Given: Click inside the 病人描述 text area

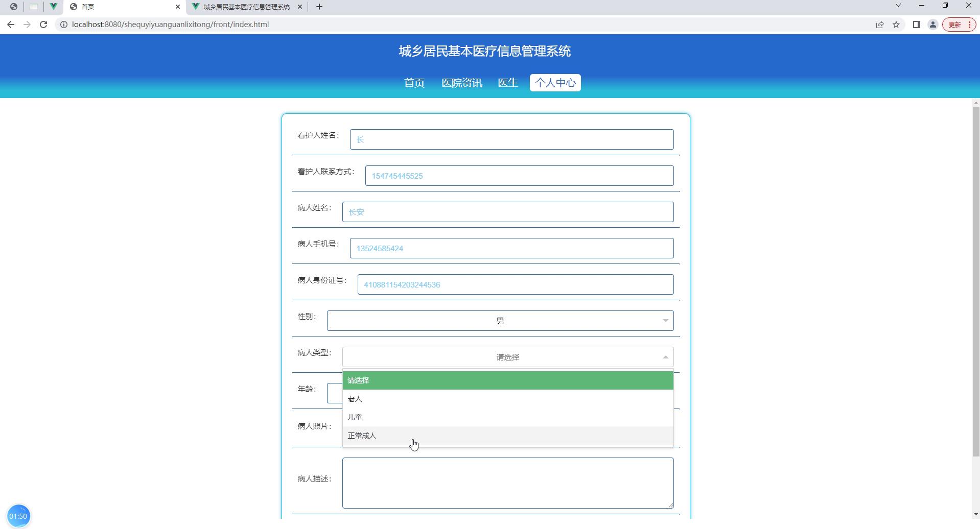Looking at the screenshot, I should (507, 482).
